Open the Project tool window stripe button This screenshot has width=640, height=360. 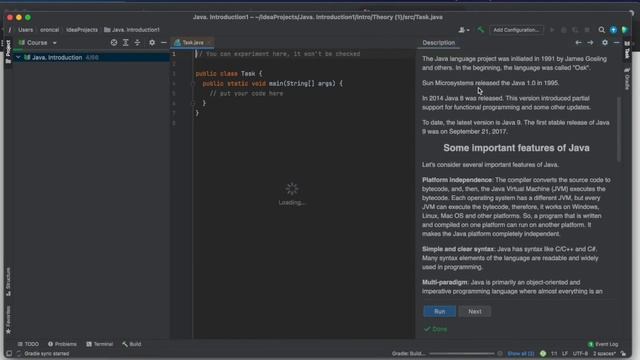point(8,51)
